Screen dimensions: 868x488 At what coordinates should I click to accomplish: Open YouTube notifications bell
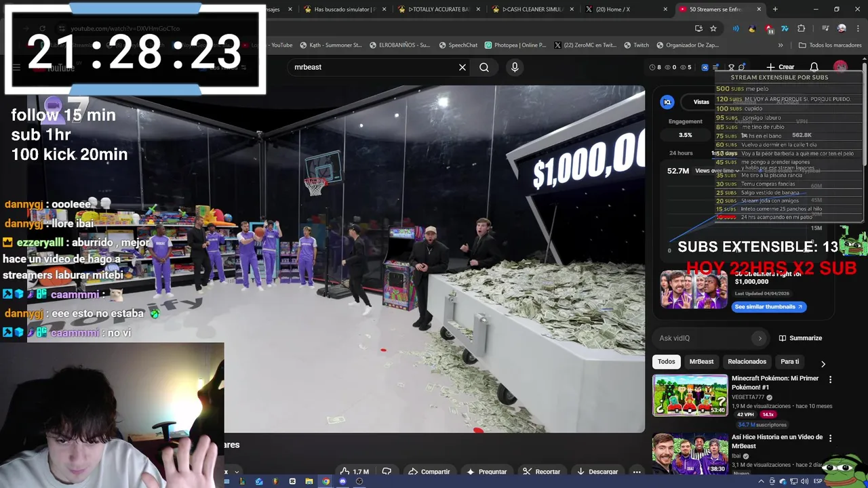814,67
